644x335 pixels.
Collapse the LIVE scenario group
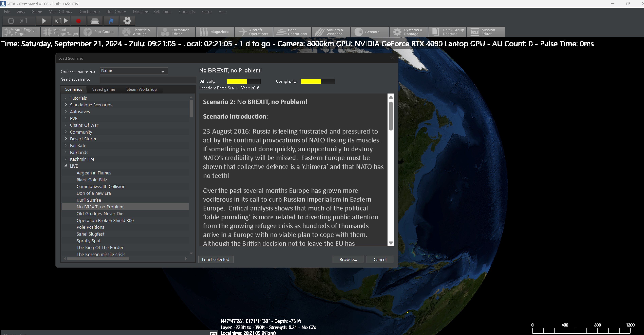coord(66,166)
